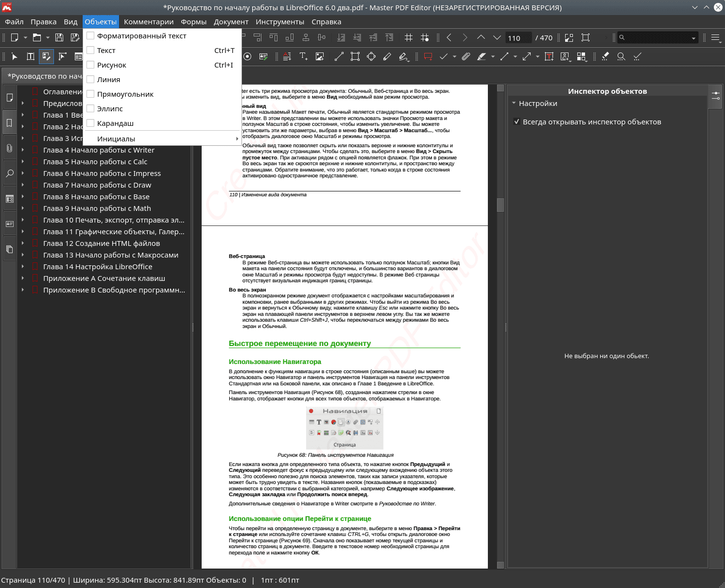Open the 'Инструменты' menu
Image resolution: width=725 pixels, height=588 pixels.
[x=280, y=22]
